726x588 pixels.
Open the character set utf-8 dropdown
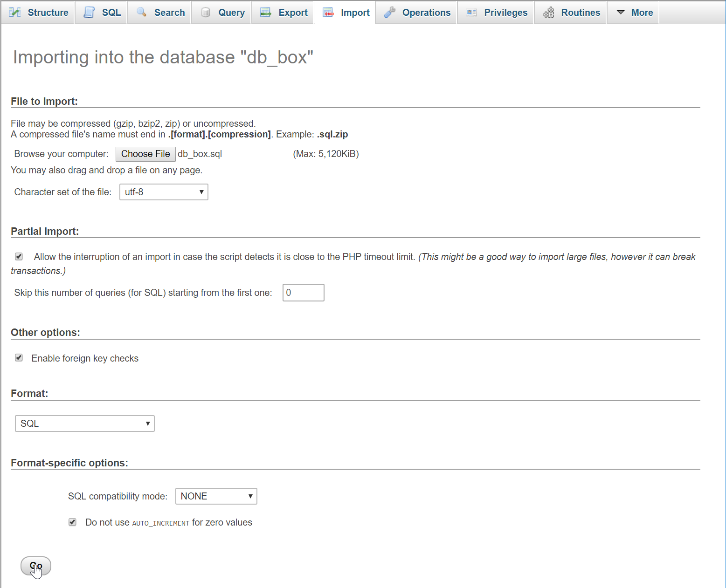coord(164,192)
